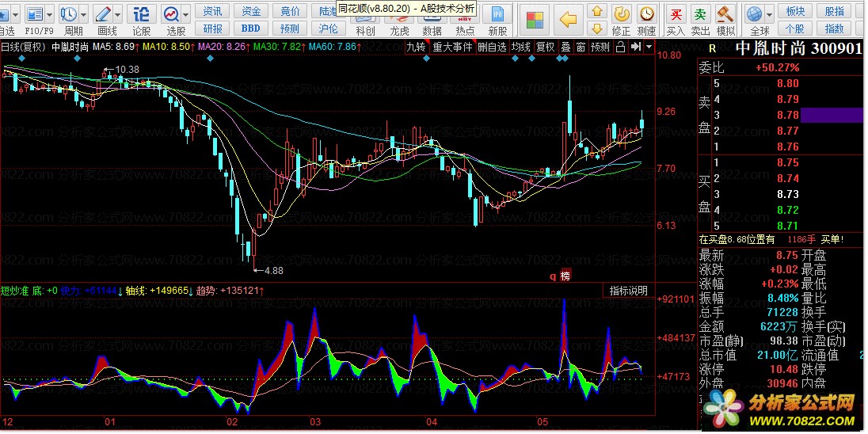Toggle the 九转 indicator button
The image size is (868, 434).
416,47
